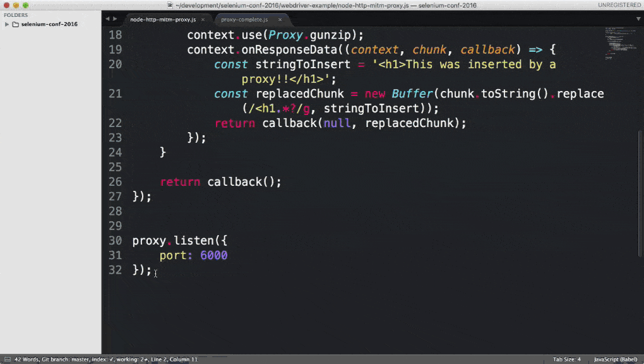
Task: Toggle the panel switcher icon in status bar
Action: tap(7, 360)
